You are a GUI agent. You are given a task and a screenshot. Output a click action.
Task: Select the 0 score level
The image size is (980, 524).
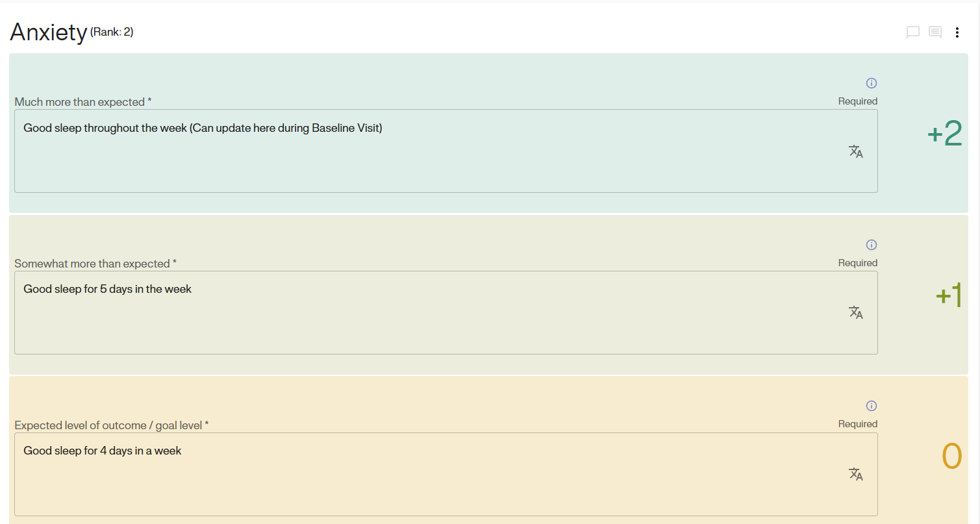point(951,456)
